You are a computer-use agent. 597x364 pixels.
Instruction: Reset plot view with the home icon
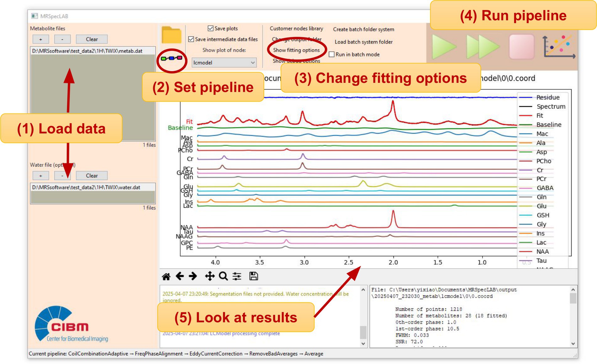coord(166,276)
